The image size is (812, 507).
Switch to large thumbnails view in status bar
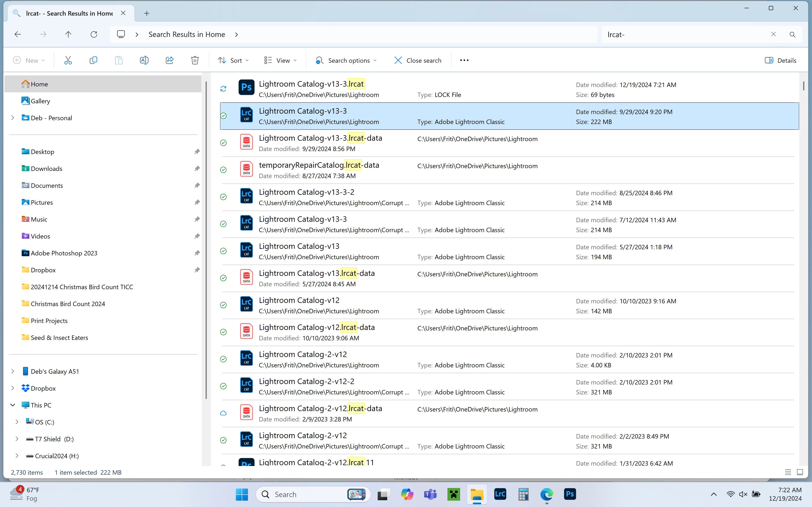click(800, 472)
